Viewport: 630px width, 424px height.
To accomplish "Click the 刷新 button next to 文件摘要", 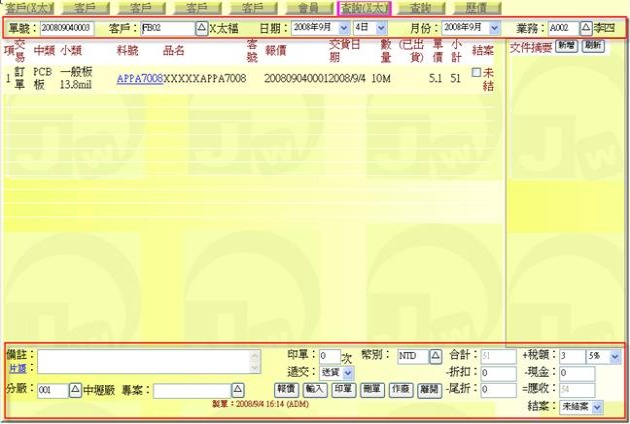I will pos(592,47).
